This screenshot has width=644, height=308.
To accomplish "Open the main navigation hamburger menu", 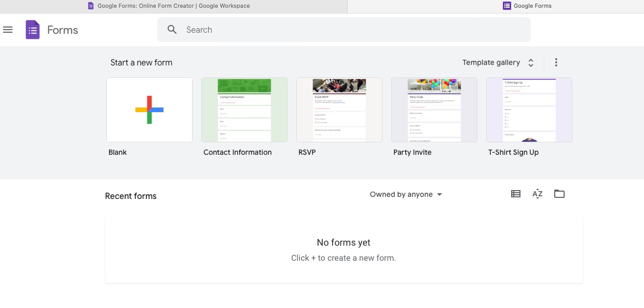I will pyautogui.click(x=8, y=30).
